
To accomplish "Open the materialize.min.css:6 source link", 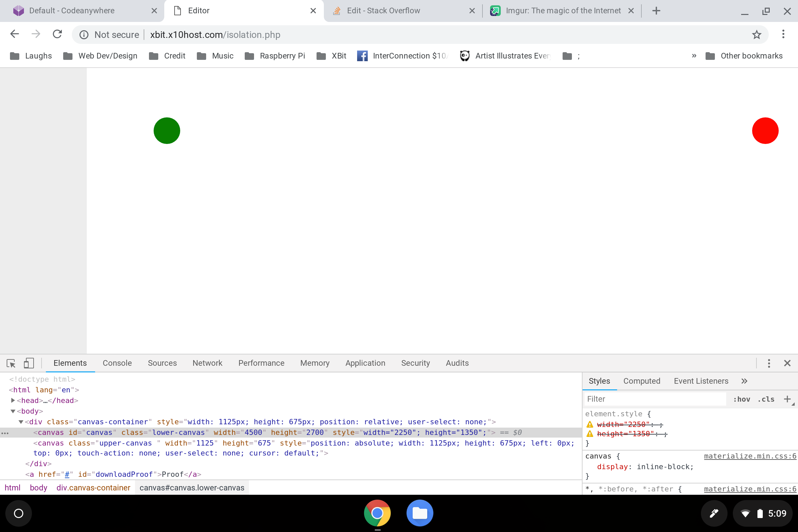I will pos(750,456).
